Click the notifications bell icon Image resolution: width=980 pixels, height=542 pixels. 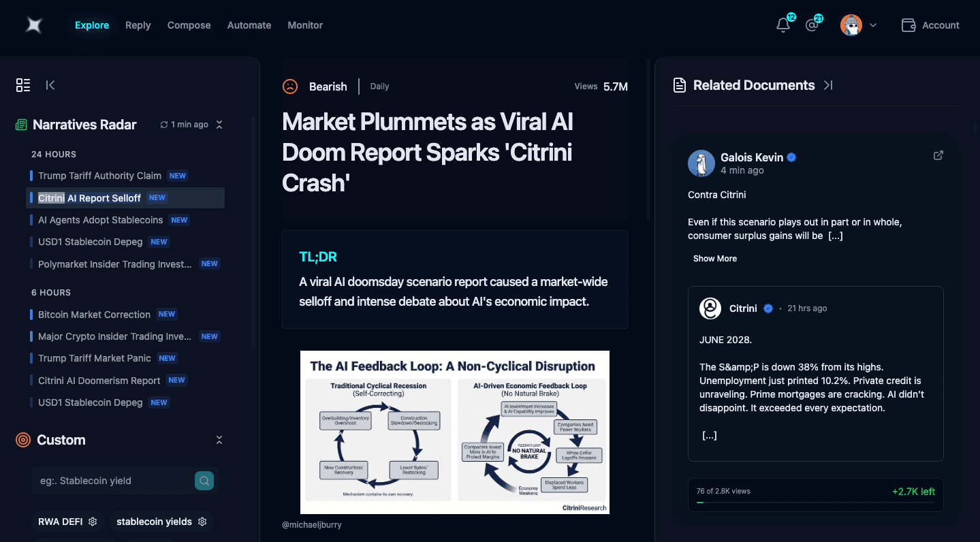click(783, 26)
